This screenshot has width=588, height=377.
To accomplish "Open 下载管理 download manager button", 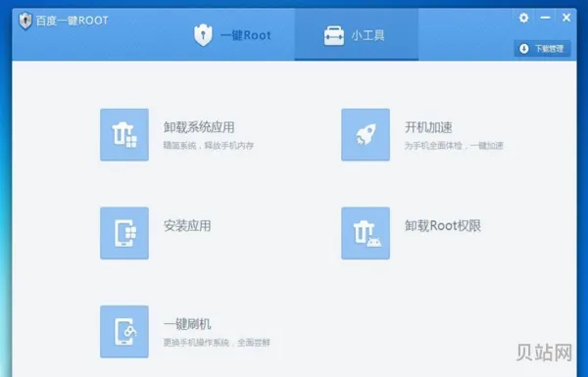I will tap(542, 48).
